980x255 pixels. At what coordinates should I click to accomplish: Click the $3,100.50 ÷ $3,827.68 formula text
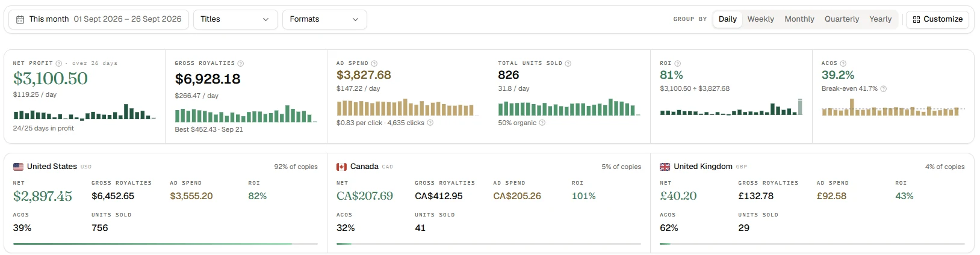point(695,88)
